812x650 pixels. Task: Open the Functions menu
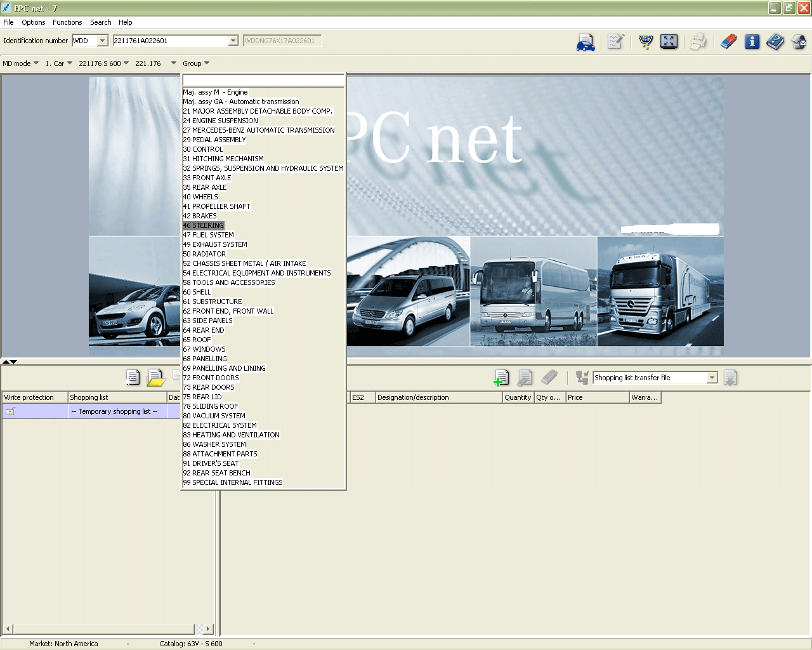tap(67, 22)
